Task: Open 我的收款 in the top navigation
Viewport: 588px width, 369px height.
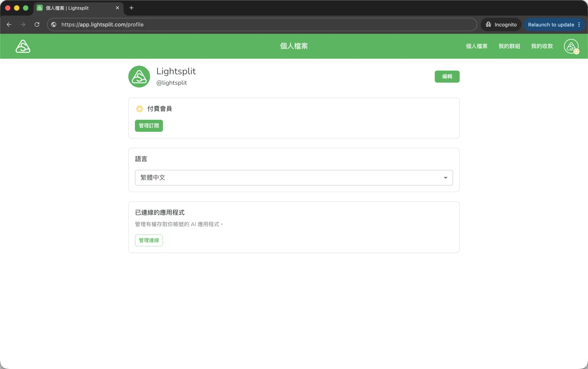Action: 542,46
